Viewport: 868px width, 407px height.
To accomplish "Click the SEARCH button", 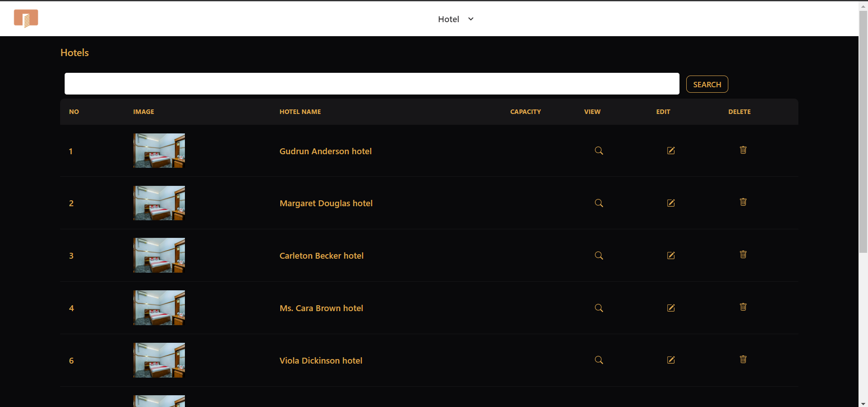I will [707, 84].
